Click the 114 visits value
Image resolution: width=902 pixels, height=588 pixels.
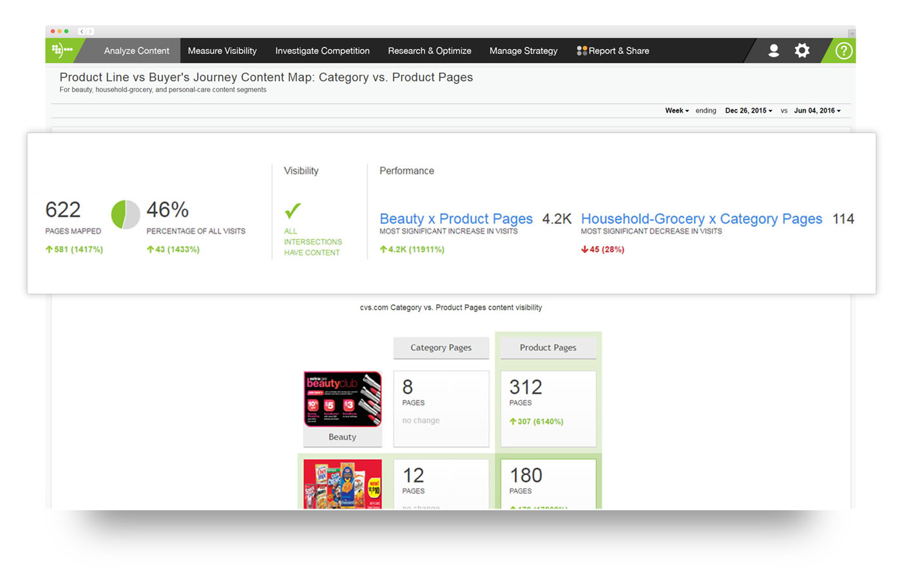tap(843, 219)
